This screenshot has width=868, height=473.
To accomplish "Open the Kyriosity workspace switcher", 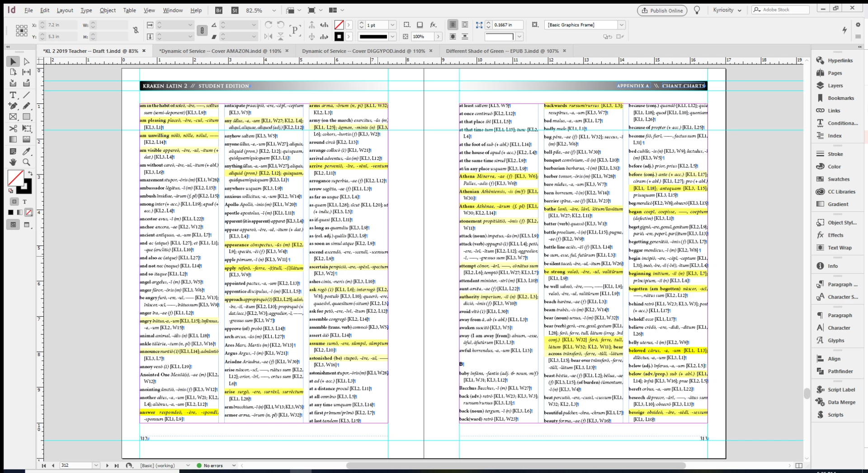I will 727,10.
